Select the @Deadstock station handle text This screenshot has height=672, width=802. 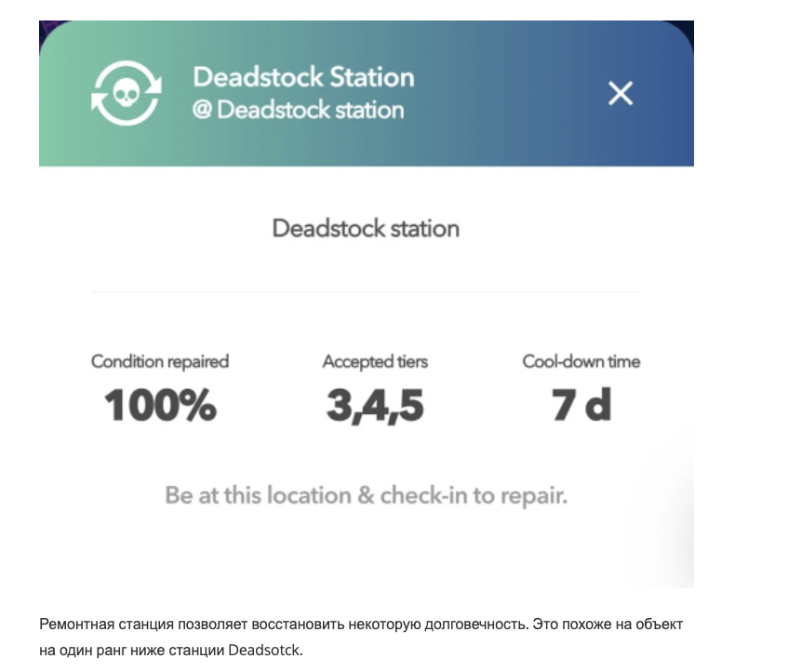pos(298,110)
